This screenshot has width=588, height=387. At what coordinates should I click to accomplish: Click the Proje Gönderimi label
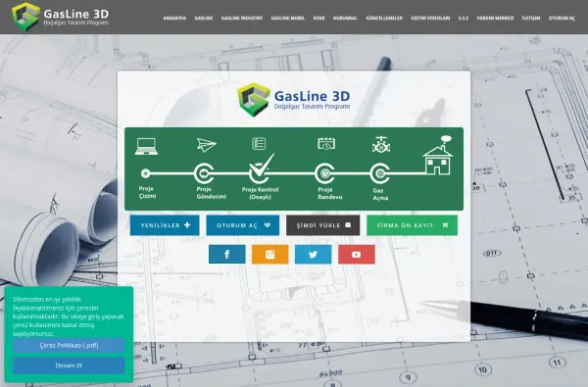pyautogui.click(x=211, y=193)
